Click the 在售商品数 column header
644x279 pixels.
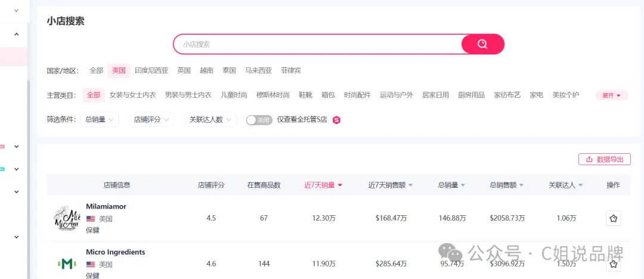click(x=264, y=185)
